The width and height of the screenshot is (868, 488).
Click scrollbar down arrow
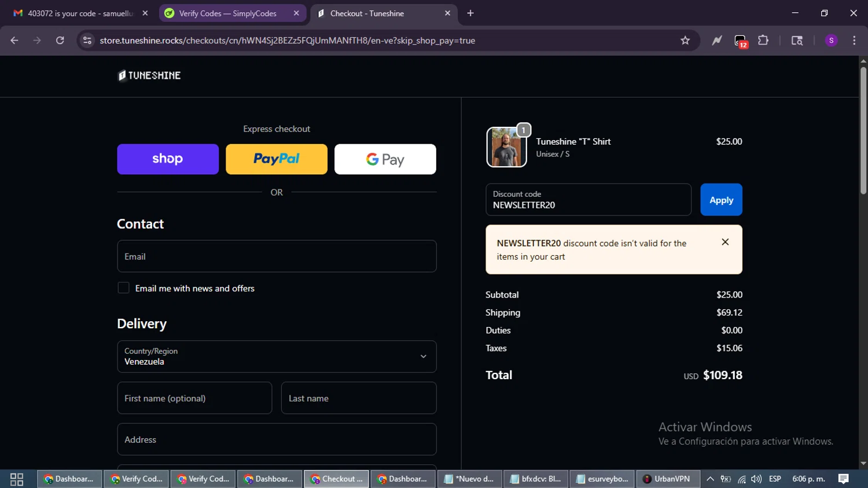click(x=863, y=464)
